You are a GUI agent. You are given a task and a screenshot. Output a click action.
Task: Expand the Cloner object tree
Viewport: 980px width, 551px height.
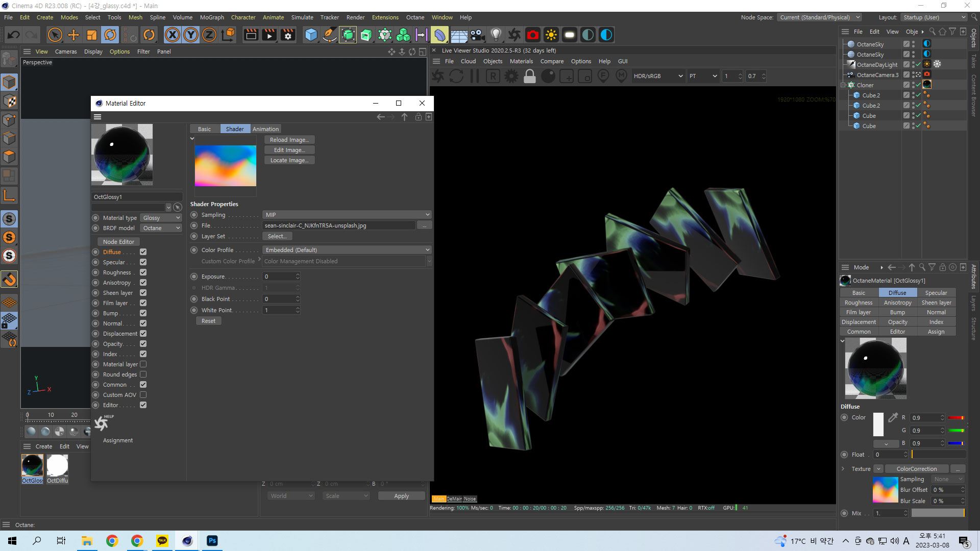point(843,85)
